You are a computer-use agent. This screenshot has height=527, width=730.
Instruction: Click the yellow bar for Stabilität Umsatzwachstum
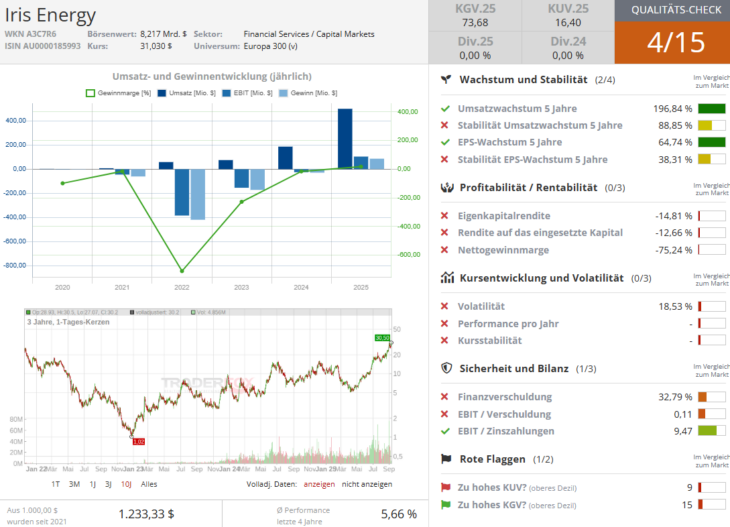(705, 125)
